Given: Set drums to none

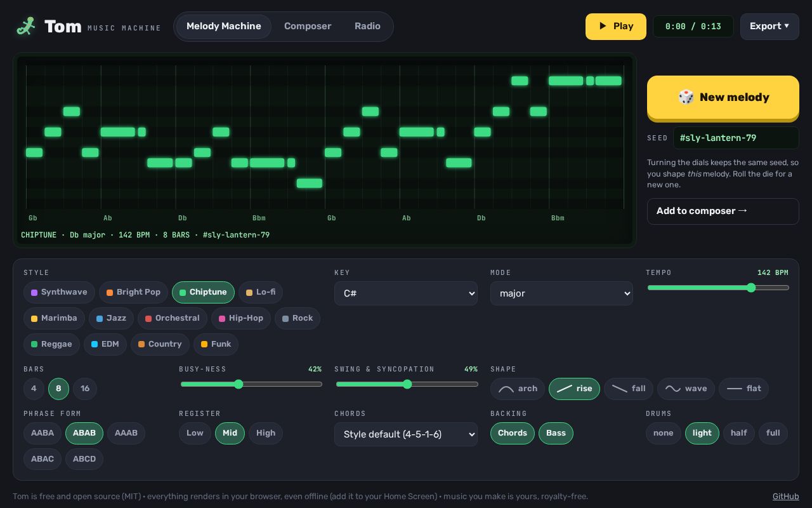Looking at the screenshot, I should pos(664,433).
